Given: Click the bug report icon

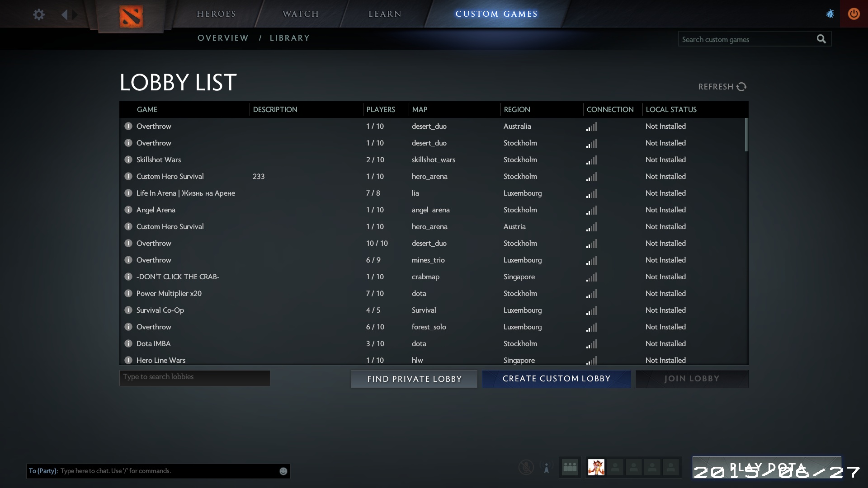Looking at the screenshot, I should [830, 14].
